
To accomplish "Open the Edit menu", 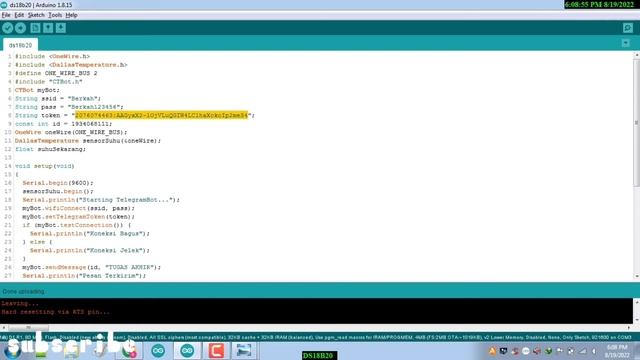I will point(19,15).
